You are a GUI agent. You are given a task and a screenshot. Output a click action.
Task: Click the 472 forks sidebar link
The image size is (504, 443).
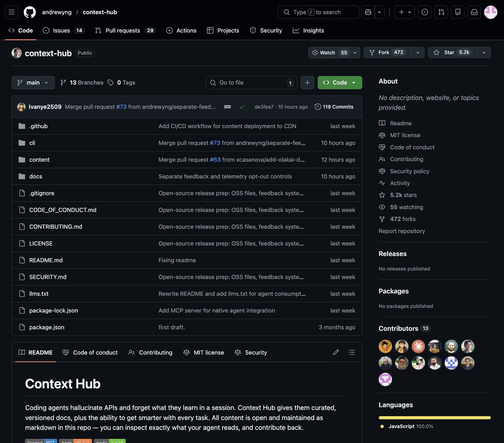point(397,219)
